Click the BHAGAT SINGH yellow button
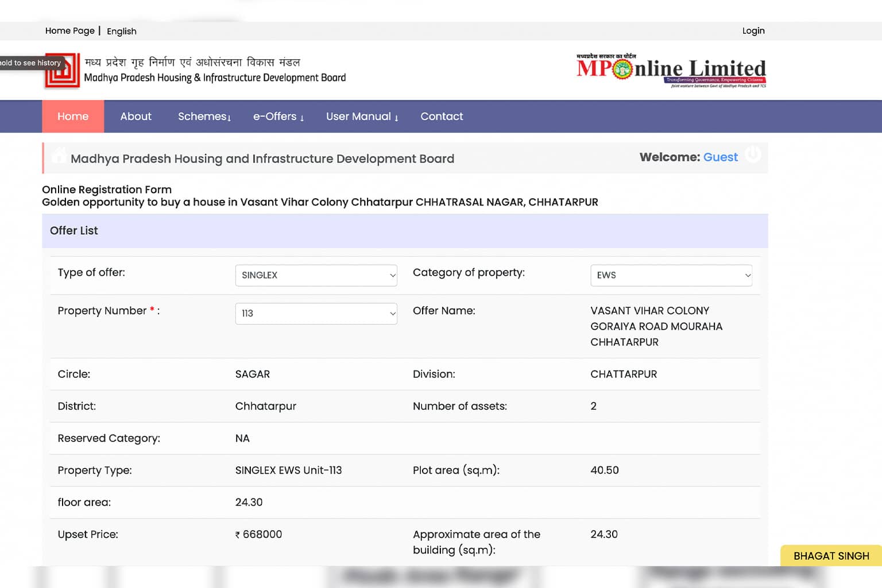The width and height of the screenshot is (882, 588). coord(831,556)
